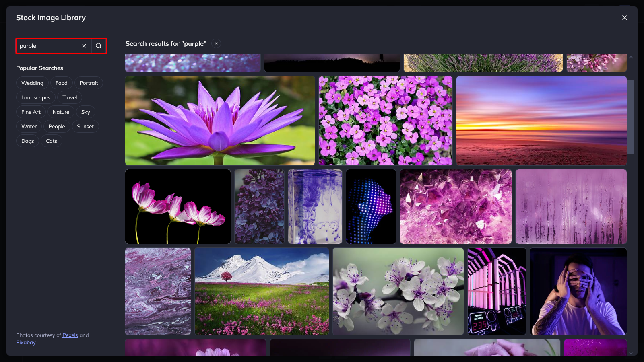This screenshot has height=362, width=644.
Task: Open the Pexels attribution link
Action: [x=70, y=335]
